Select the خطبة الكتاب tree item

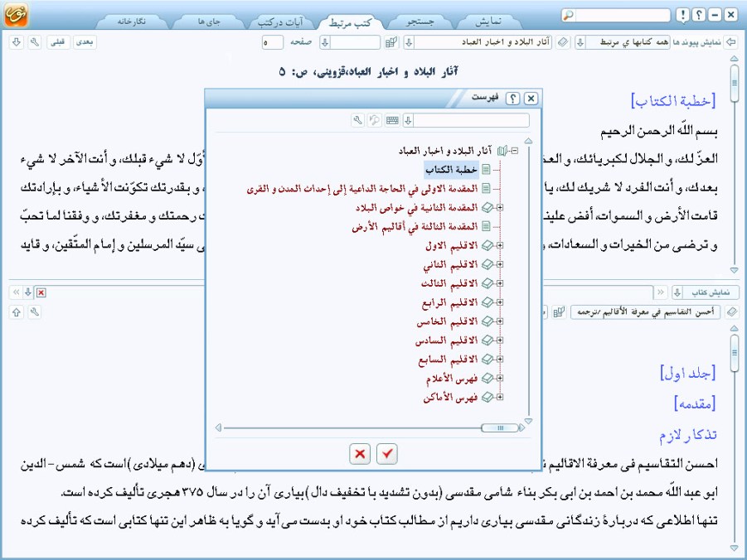(x=451, y=170)
